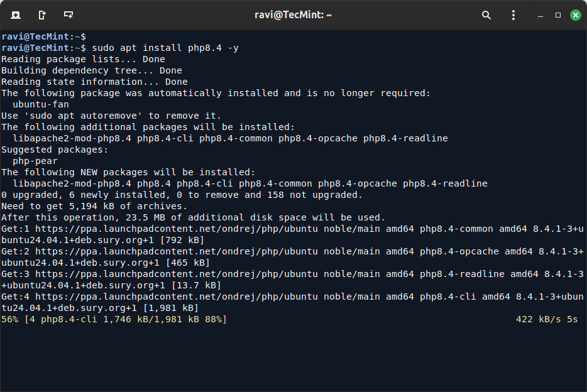Minimize the terminal window

[540, 14]
